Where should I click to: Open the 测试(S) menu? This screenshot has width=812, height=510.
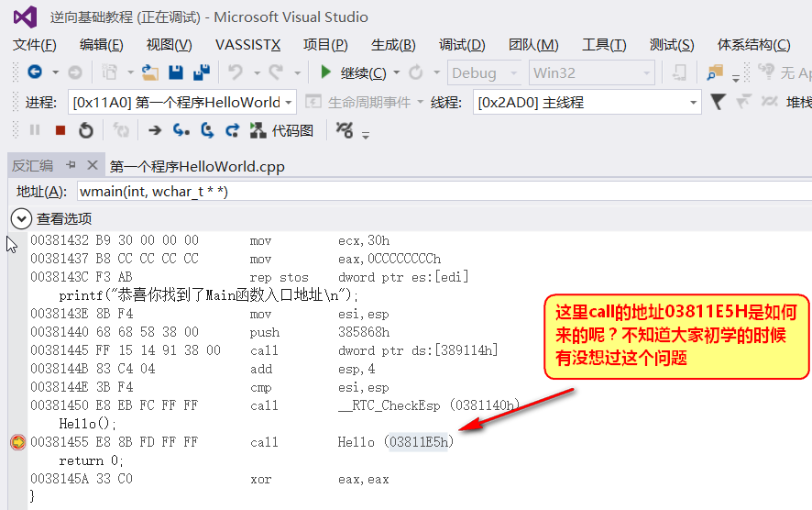[672, 45]
